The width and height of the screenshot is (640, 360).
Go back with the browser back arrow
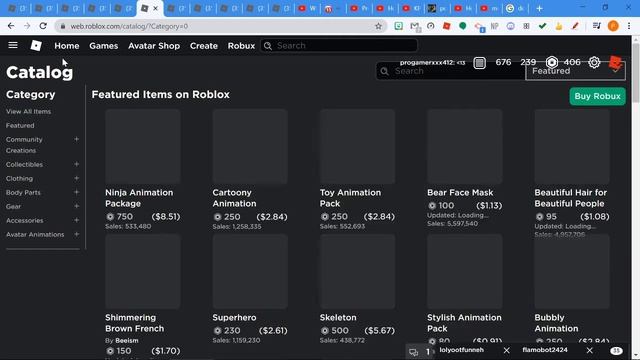click(11, 26)
